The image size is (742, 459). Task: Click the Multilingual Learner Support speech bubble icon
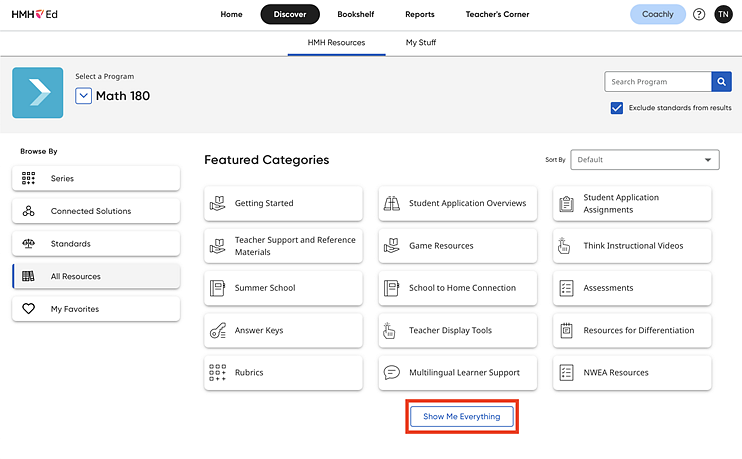click(x=392, y=372)
